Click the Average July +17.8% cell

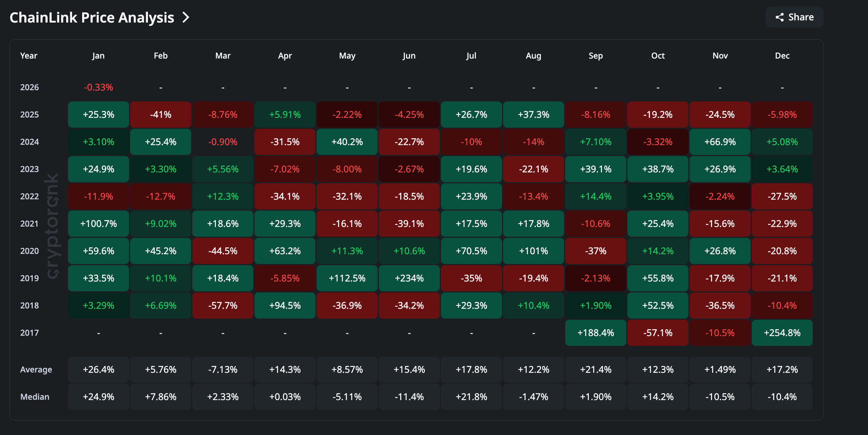pyautogui.click(x=471, y=370)
